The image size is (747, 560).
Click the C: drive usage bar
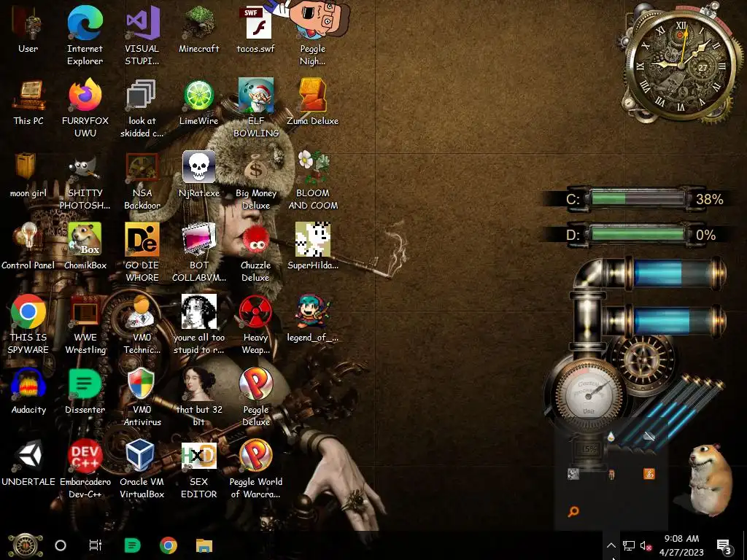[637, 198]
